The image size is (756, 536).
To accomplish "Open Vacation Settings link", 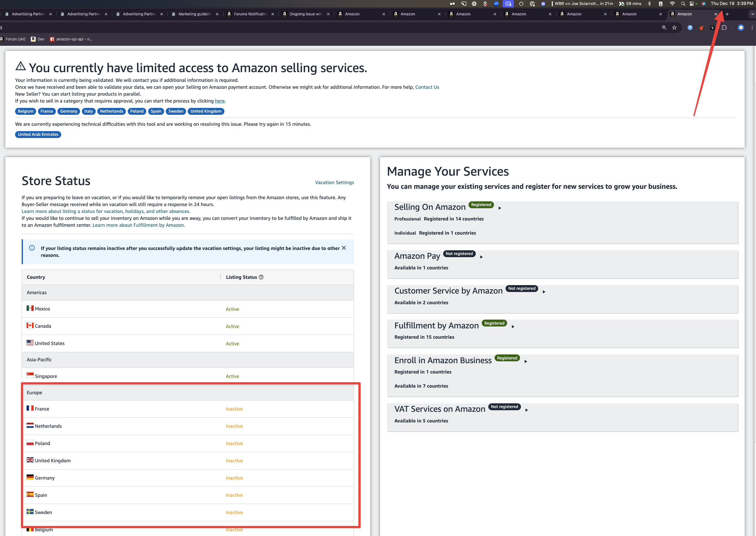I will click(x=334, y=183).
